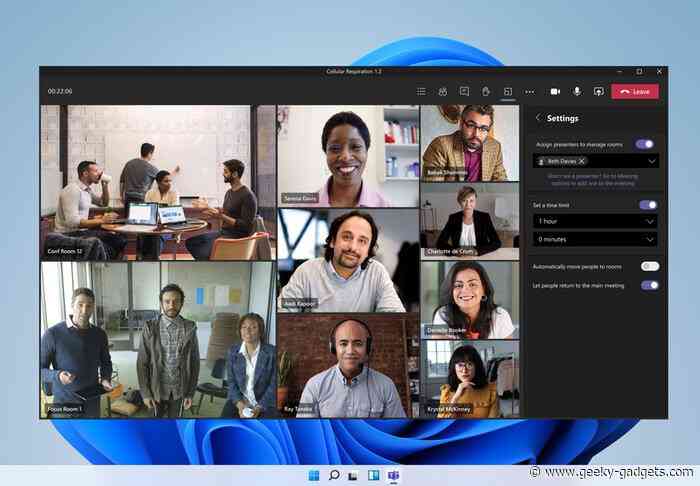Screen dimensions: 700x486
Task: Remove Beth Davies from presenters
Action: [582, 161]
